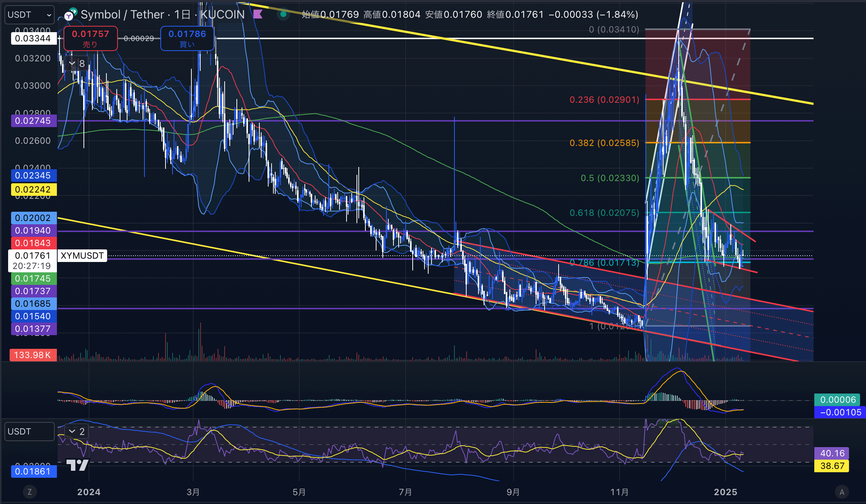This screenshot has height=504, width=866.
Task: Select the Fibonacci 0.618 (0.02075) label
Action: tap(604, 213)
